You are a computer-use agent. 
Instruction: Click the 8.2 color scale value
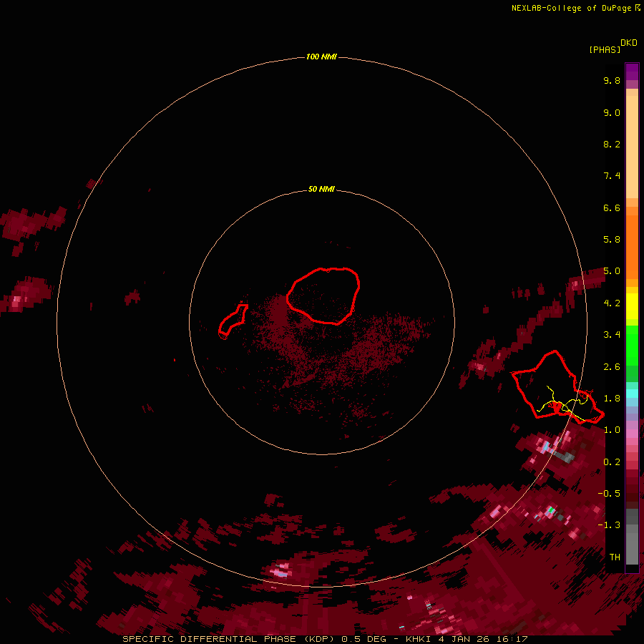click(x=612, y=144)
